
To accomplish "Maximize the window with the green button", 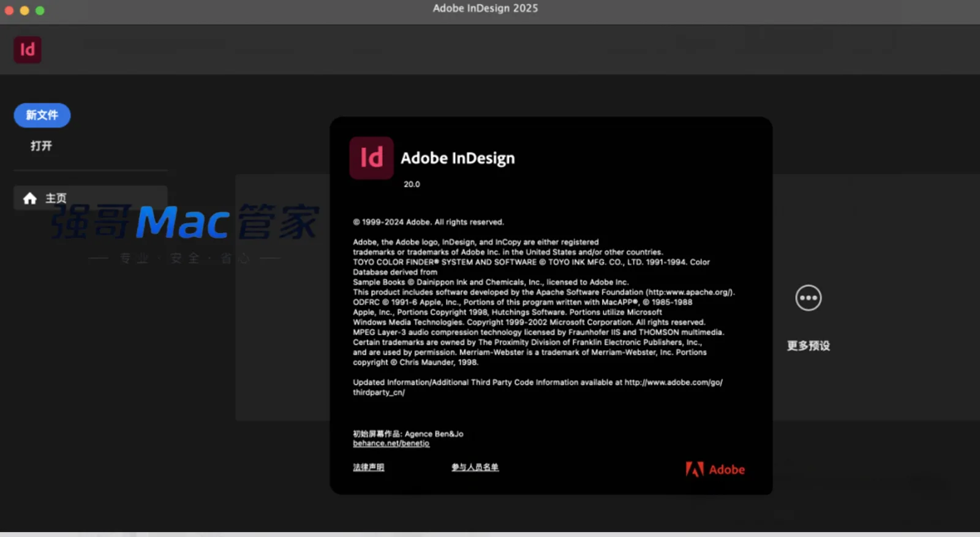I will point(40,10).
